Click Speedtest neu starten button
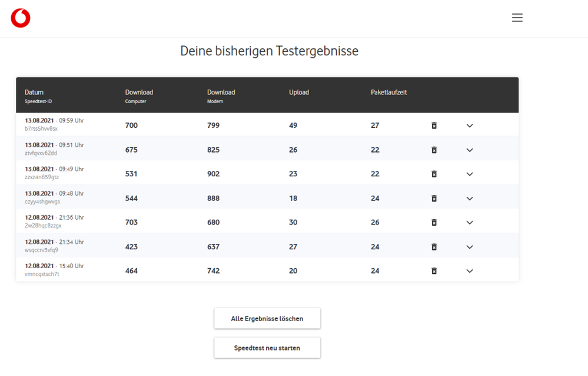This screenshot has height=376, width=588. coord(267,348)
